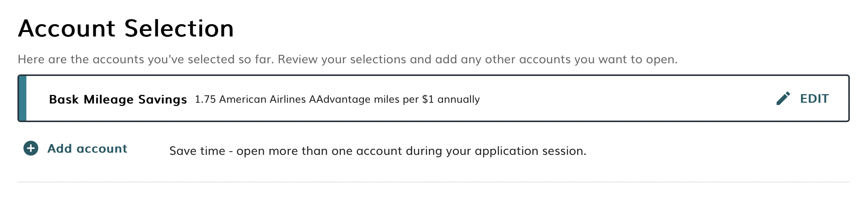Select the Bask Mileage Savings account name
This screenshot has width=868, height=201.
[118, 99]
